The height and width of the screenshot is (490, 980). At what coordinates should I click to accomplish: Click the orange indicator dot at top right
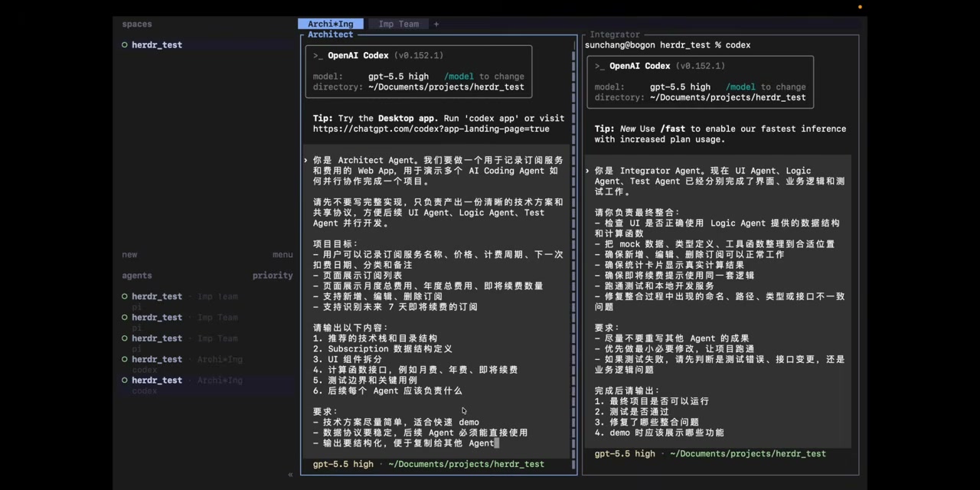coord(860,7)
